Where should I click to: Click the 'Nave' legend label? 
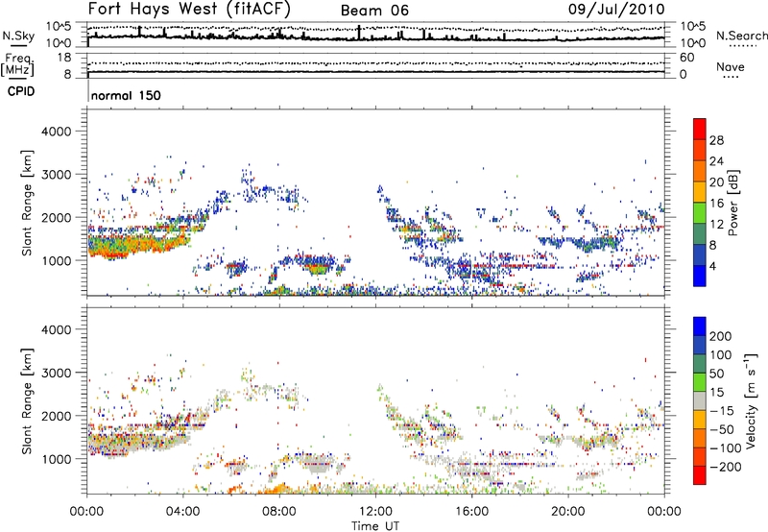pyautogui.click(x=731, y=66)
